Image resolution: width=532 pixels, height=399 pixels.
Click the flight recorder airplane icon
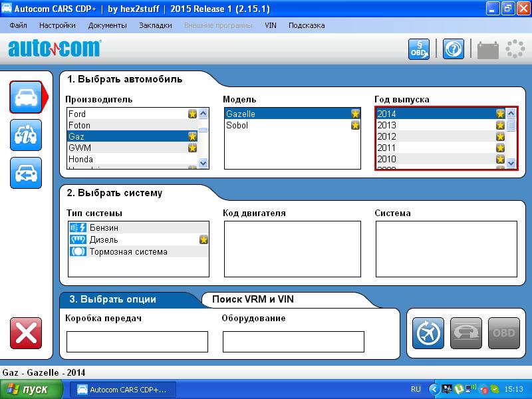[x=428, y=333]
